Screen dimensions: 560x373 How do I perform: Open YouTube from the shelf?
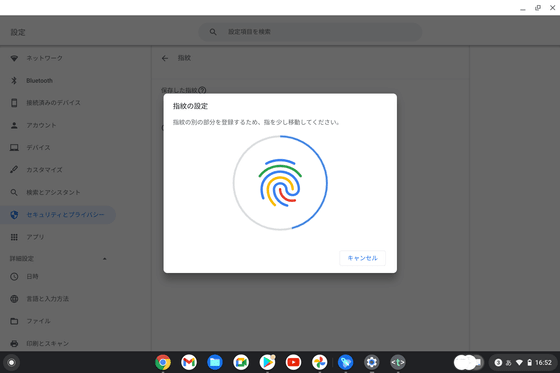(293, 362)
